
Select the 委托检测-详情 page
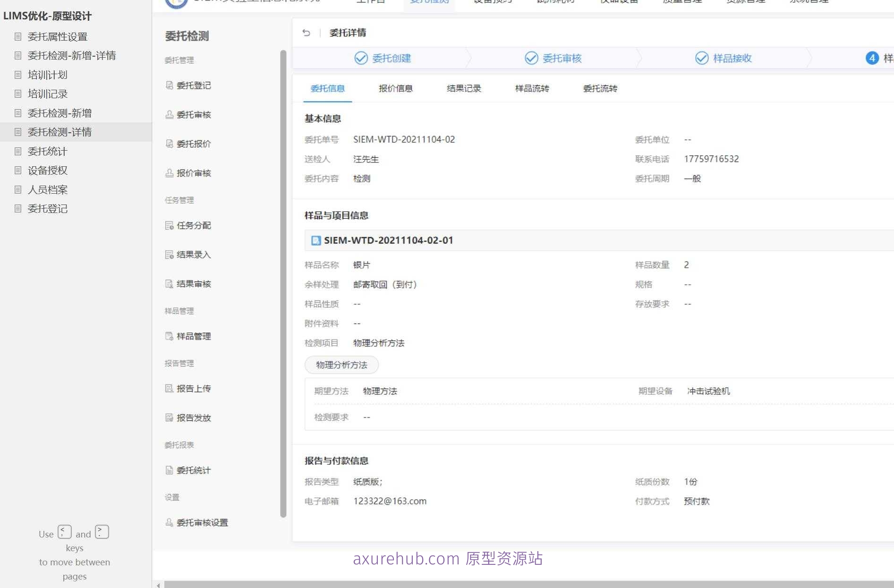tap(60, 132)
